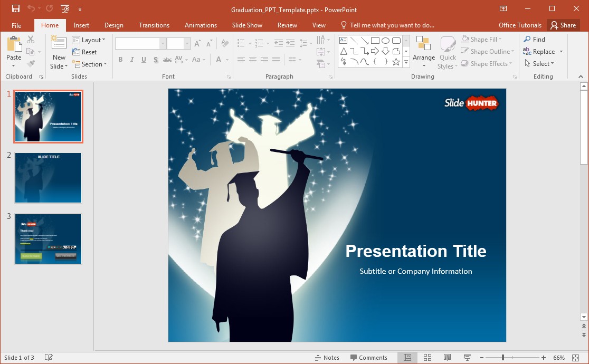This screenshot has width=589, height=364.
Task: Select the Isosceles Triangle shape
Action: click(x=344, y=51)
